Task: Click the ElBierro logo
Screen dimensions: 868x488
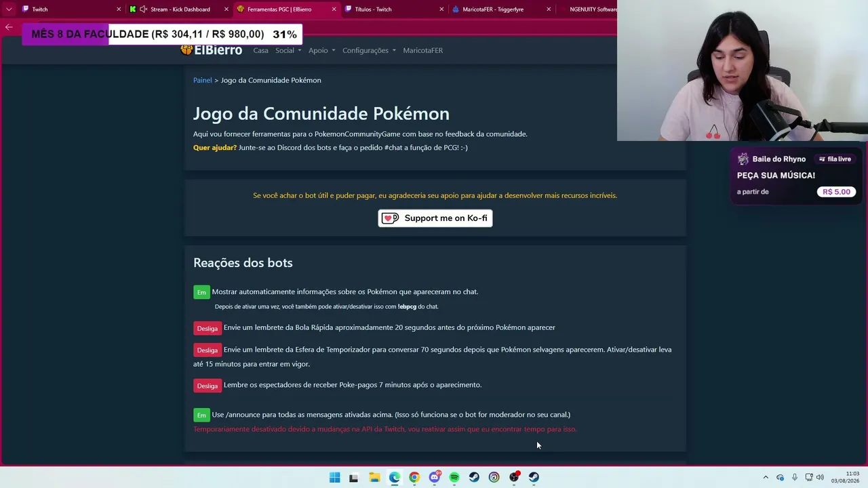Action: pos(212,50)
